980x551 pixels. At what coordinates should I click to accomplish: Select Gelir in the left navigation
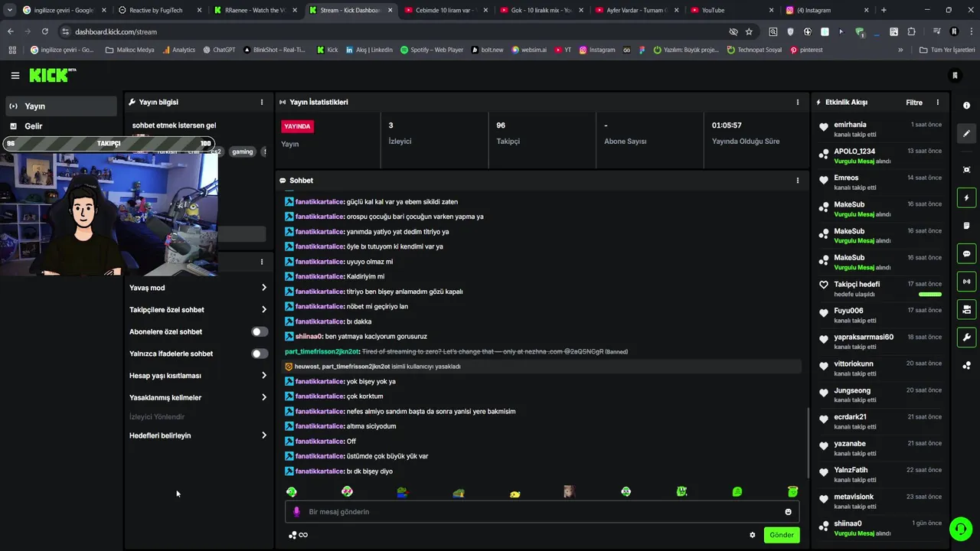pos(60,126)
